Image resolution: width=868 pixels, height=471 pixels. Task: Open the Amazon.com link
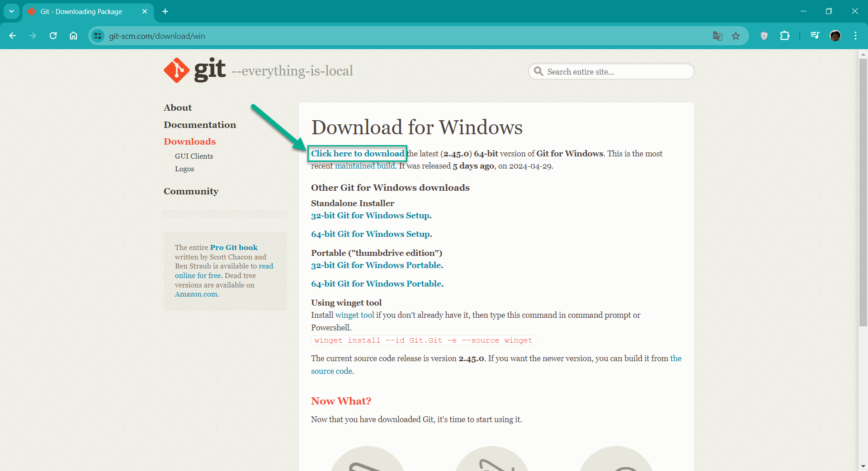click(x=196, y=294)
